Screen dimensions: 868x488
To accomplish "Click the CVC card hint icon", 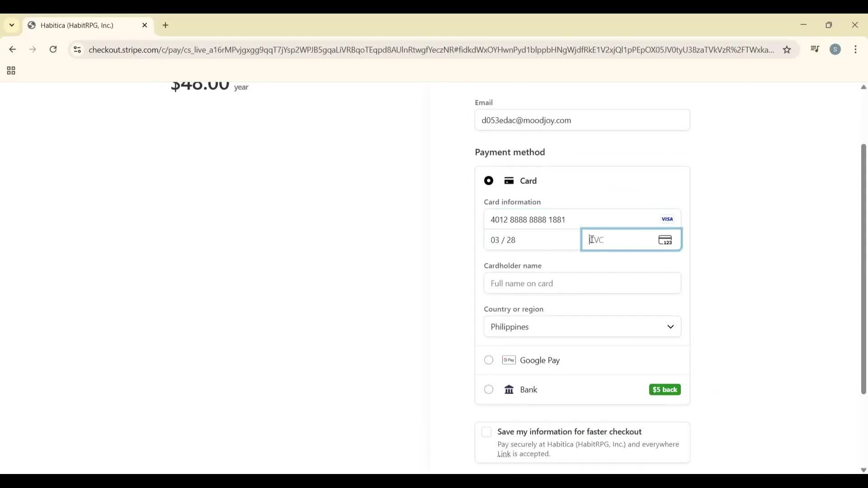I will point(665,239).
